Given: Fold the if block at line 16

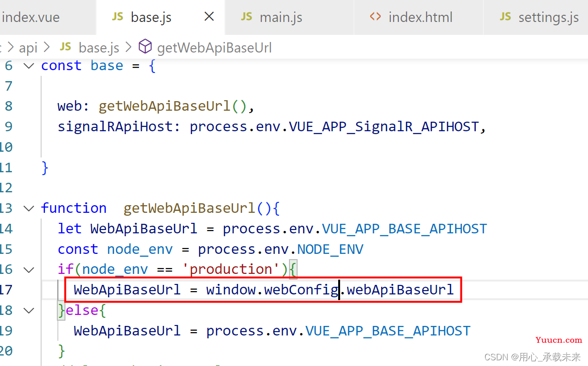Looking at the screenshot, I should [x=29, y=270].
